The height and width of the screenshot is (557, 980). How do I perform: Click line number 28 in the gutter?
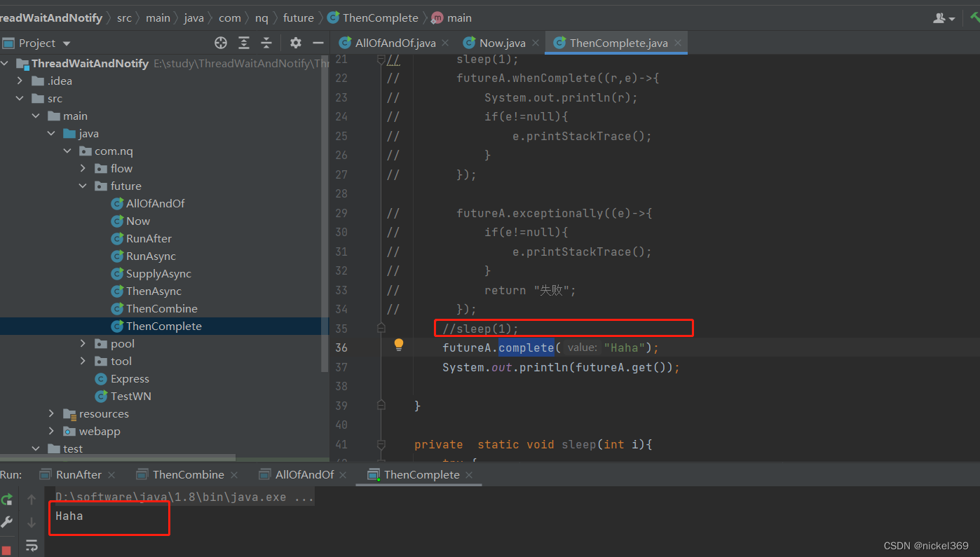pos(341,193)
